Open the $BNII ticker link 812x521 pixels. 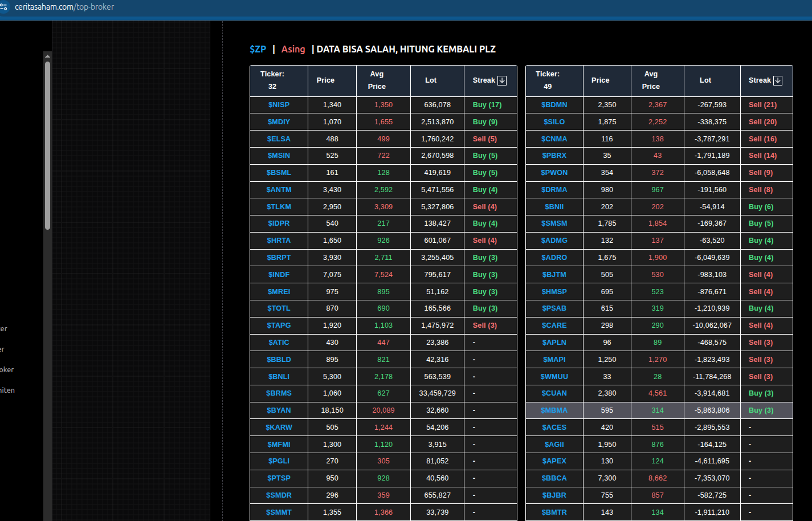point(554,207)
